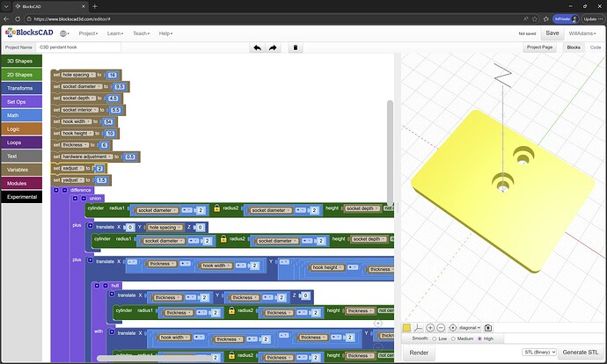The width and height of the screenshot is (607, 364).
Task: Click the Render button
Action: click(419, 353)
